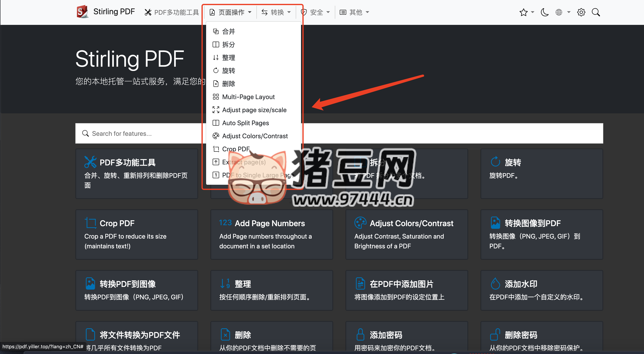This screenshot has width=644, height=354.
Task: Click the document icon on 在PDF中添加图片 card
Action: tap(360, 283)
